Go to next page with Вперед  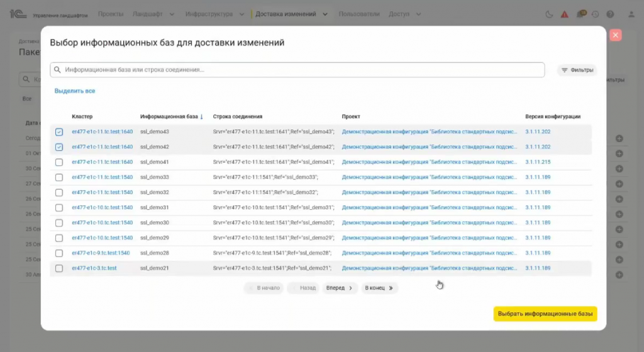(340, 288)
